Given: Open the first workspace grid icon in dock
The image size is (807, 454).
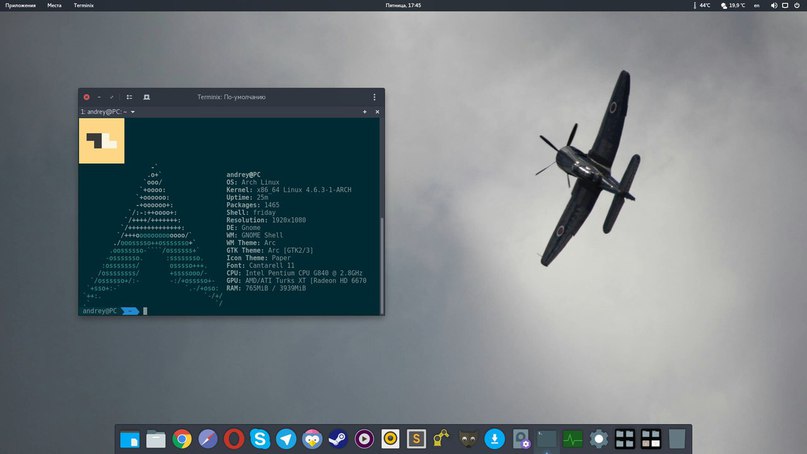Looking at the screenshot, I should [625, 440].
